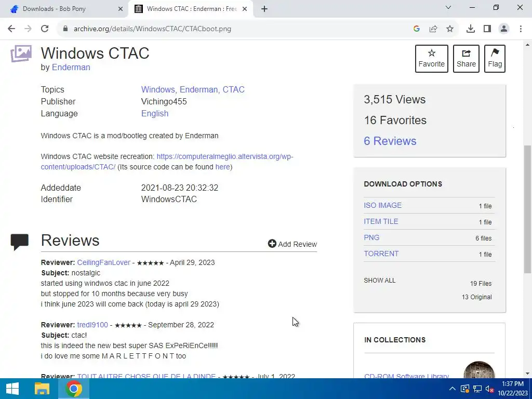Click the 13 Original count

[x=477, y=297]
